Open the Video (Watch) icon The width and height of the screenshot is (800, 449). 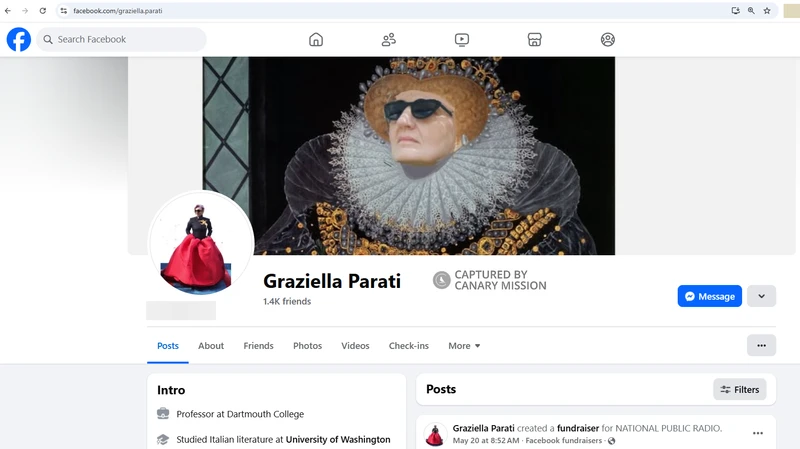pyautogui.click(x=462, y=39)
